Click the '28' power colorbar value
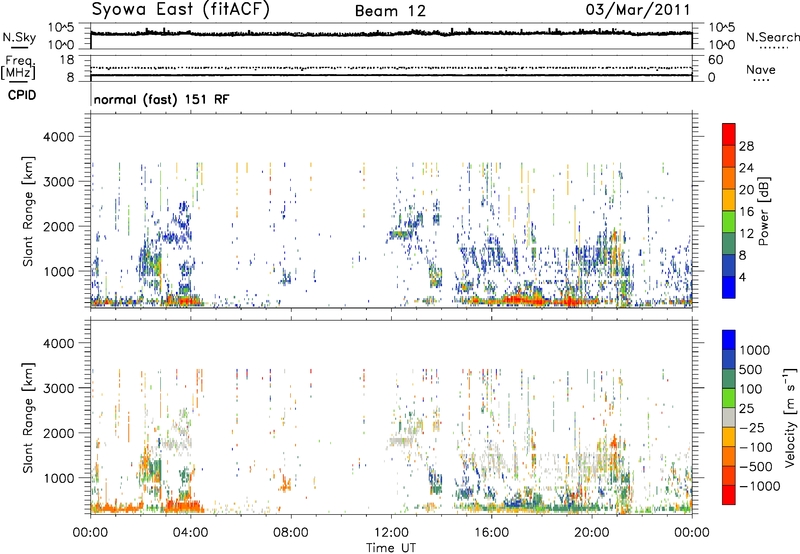This screenshot has height=554, width=800. [746, 146]
